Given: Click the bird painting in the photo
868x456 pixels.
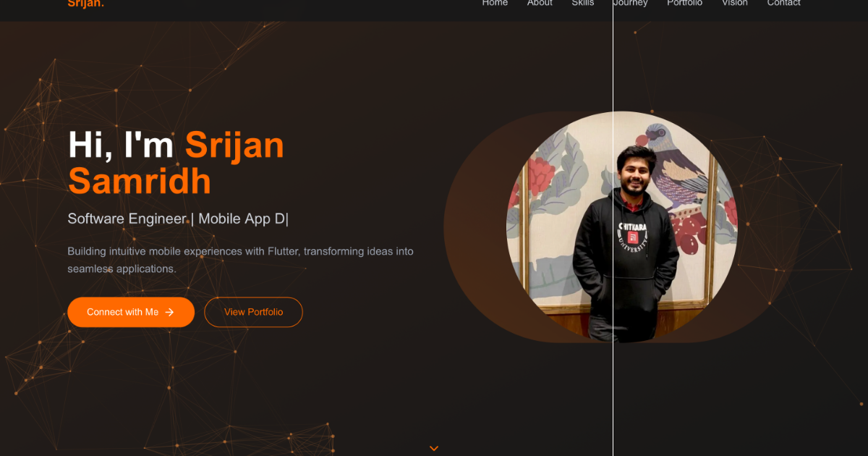Looking at the screenshot, I should (676, 163).
